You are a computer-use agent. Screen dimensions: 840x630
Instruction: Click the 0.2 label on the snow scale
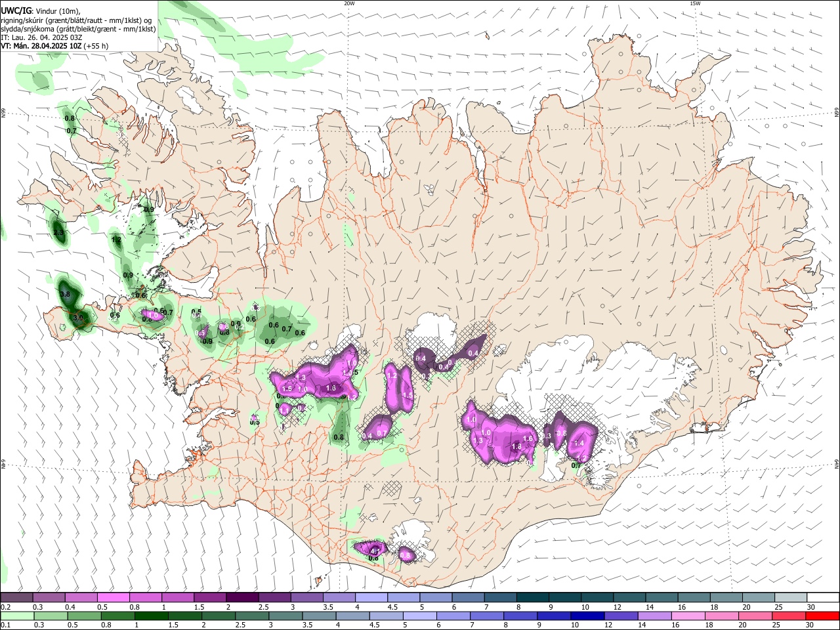coord(5,607)
